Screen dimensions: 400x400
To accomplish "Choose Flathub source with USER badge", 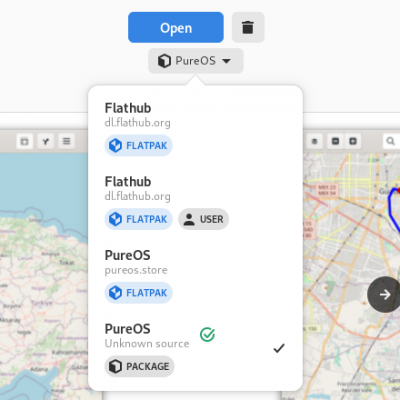I will point(195,202).
